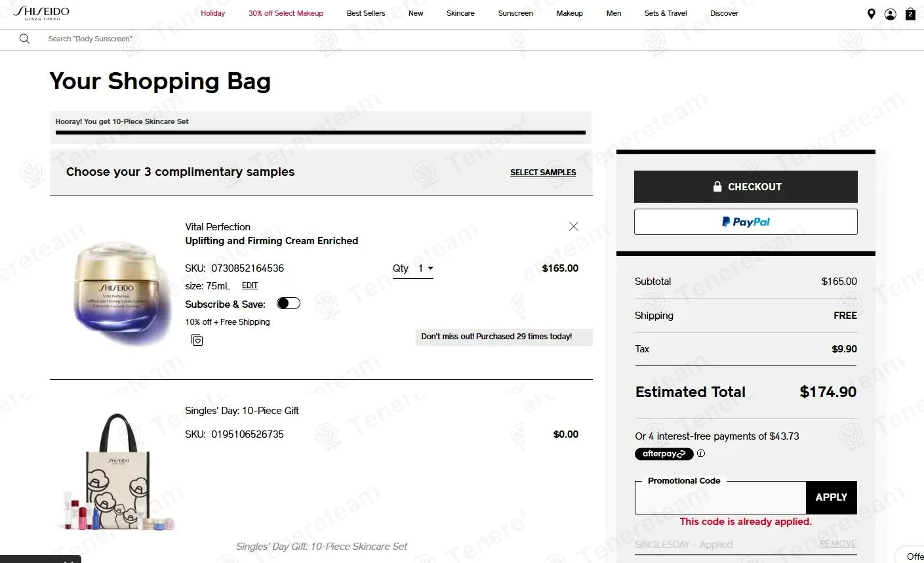The width and height of the screenshot is (924, 563).
Task: Click "This code is already applied." message
Action: 746,522
